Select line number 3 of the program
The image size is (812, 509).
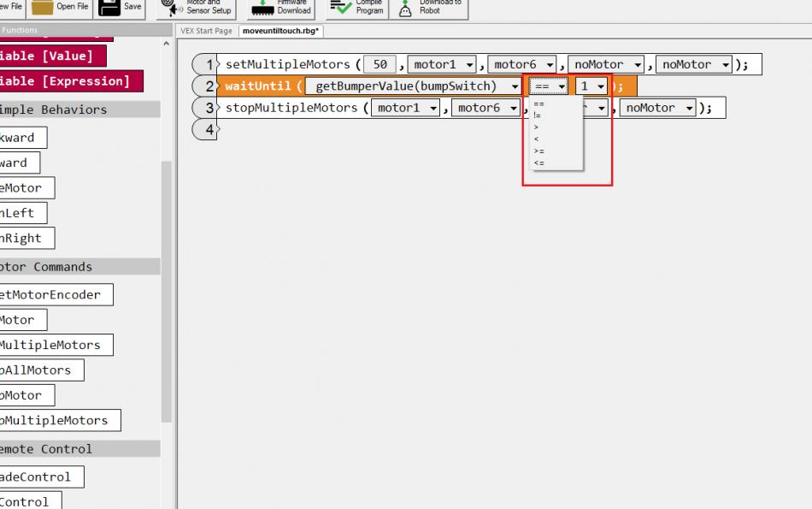[206, 108]
